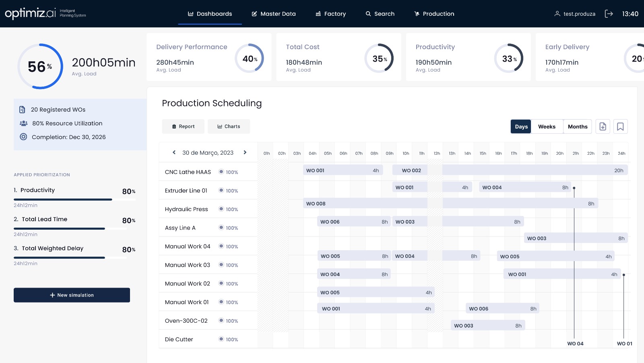Viewport: 644px width, 363px height.
Task: Toggle the Oven-300C-02 radio indicator
Action: click(x=221, y=320)
